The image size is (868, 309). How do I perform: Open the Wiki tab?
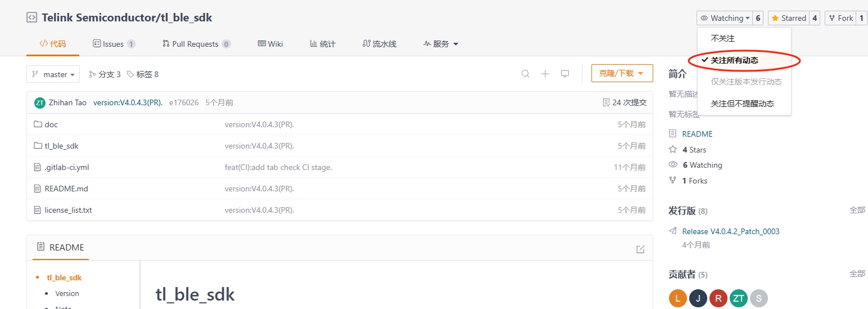coord(270,44)
